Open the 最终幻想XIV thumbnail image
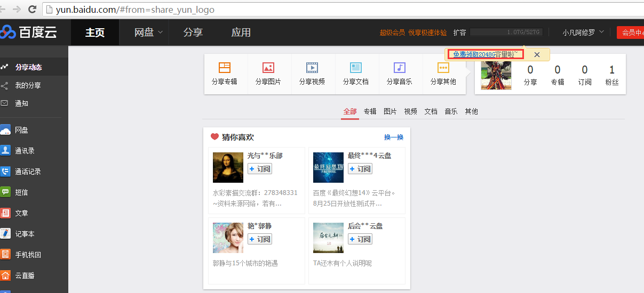 328,167
